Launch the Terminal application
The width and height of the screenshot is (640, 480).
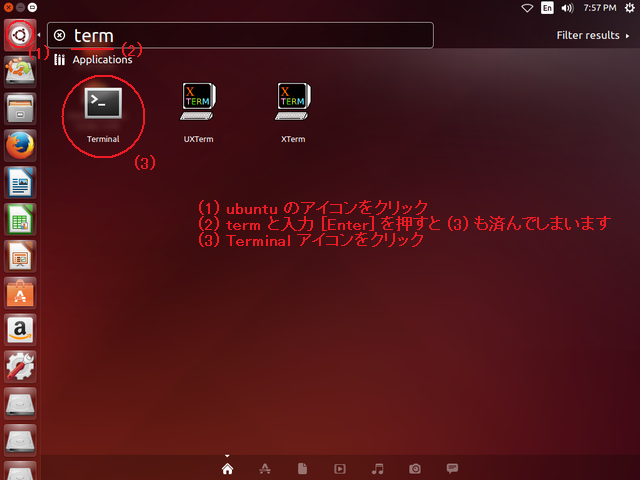[x=103, y=116]
